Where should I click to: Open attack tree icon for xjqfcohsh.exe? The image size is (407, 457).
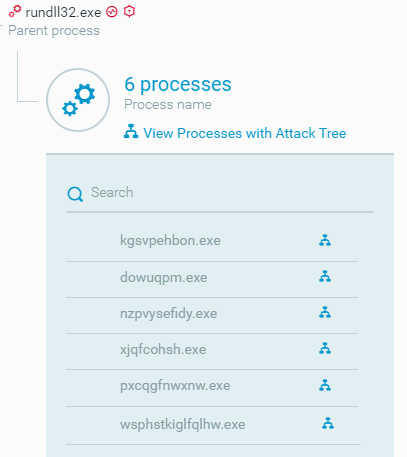coord(325,348)
